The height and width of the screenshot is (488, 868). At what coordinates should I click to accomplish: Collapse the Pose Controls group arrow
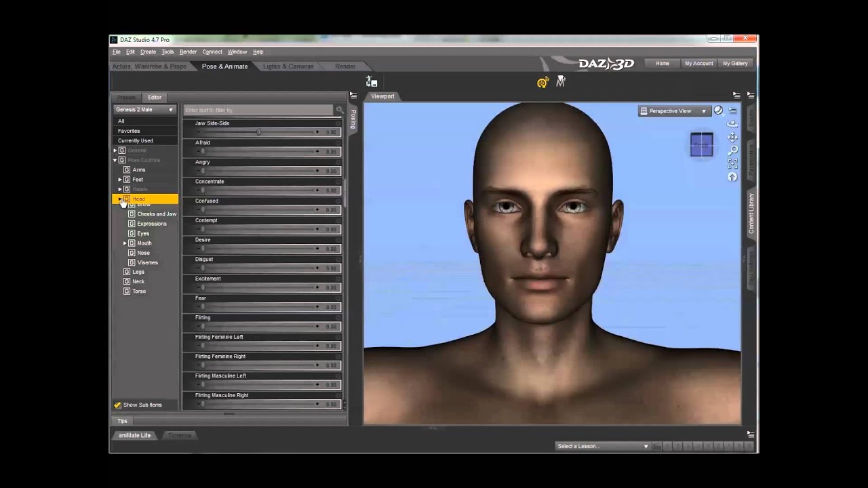click(x=115, y=161)
